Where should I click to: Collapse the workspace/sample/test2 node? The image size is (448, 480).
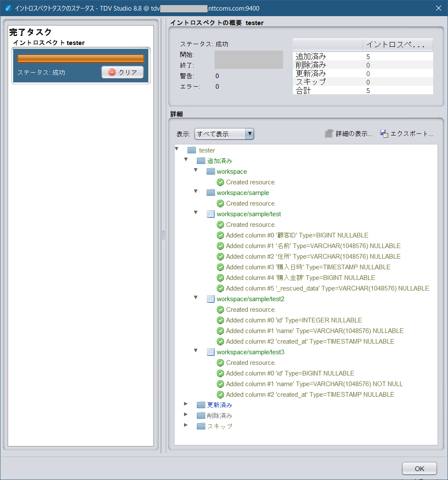[196, 297]
